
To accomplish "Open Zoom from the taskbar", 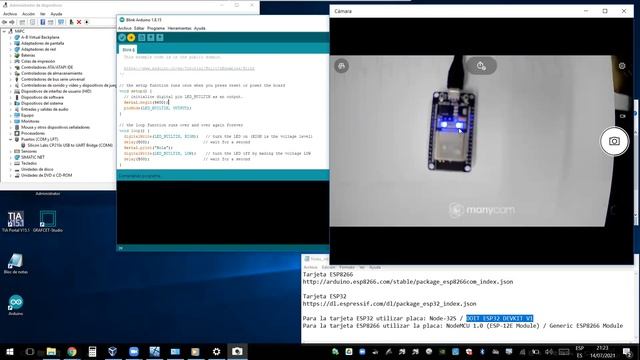I will click(133, 351).
